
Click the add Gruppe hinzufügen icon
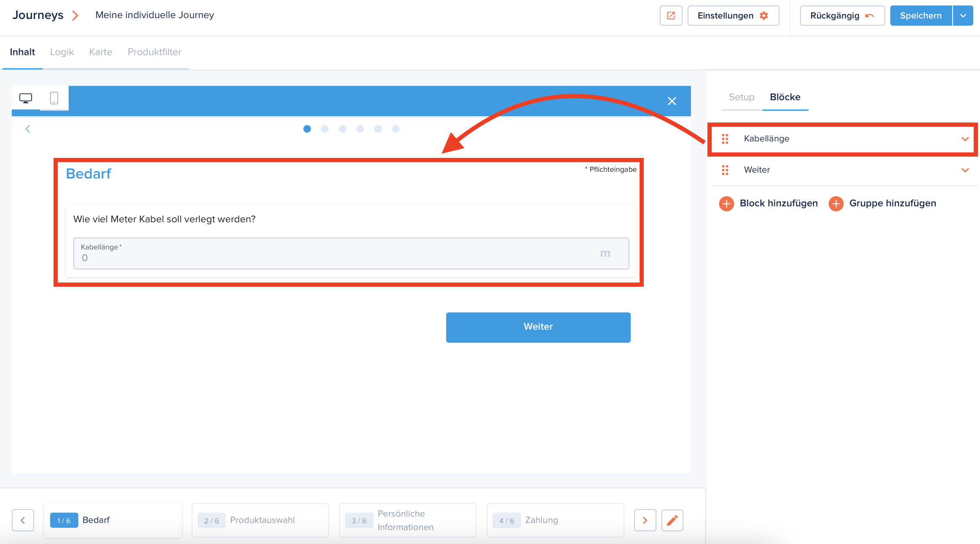836,203
